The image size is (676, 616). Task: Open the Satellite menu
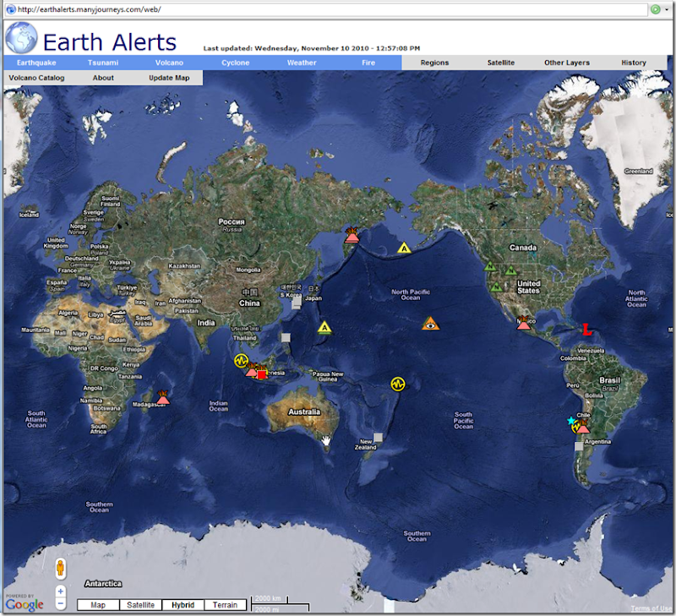point(501,63)
